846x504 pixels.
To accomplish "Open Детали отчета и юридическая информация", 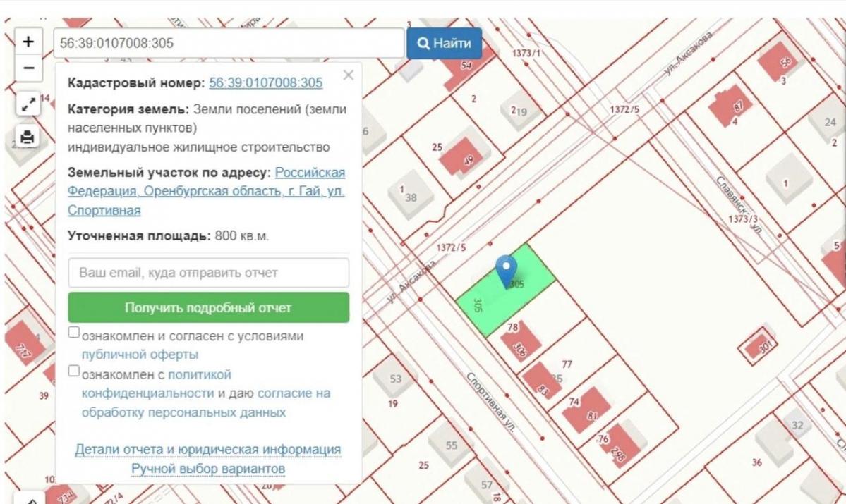I will 208,450.
